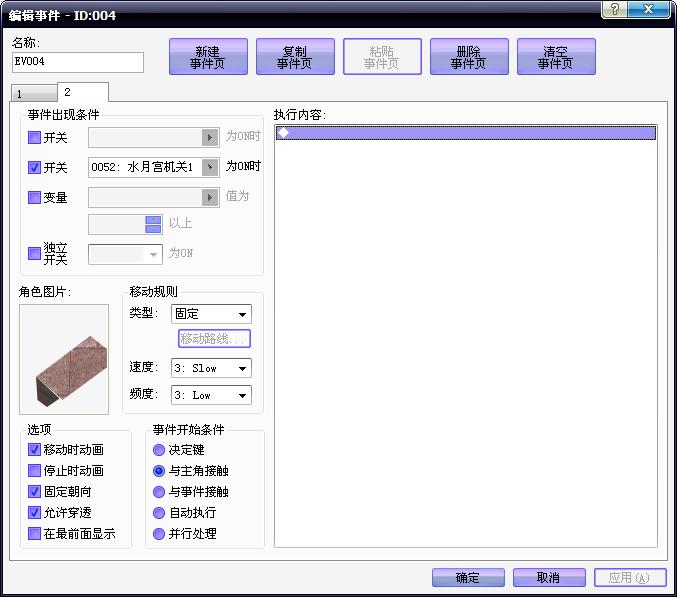
Task: Click the 移动路线... button
Action: click(214, 338)
